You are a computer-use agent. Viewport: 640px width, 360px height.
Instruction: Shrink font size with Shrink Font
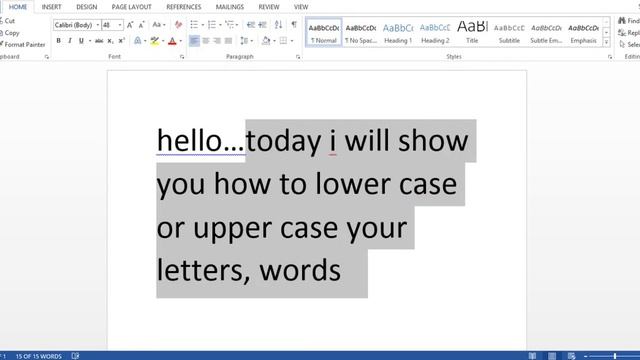pyautogui.click(x=141, y=25)
